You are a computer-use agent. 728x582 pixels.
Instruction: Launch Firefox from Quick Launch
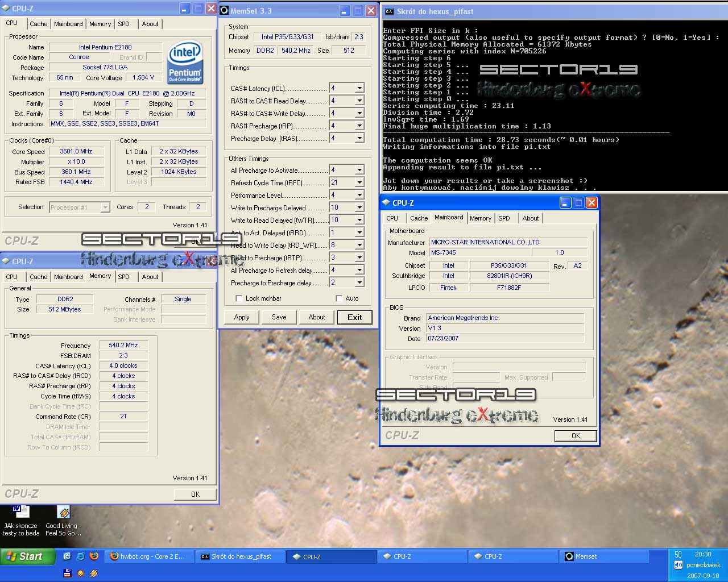coord(94,556)
